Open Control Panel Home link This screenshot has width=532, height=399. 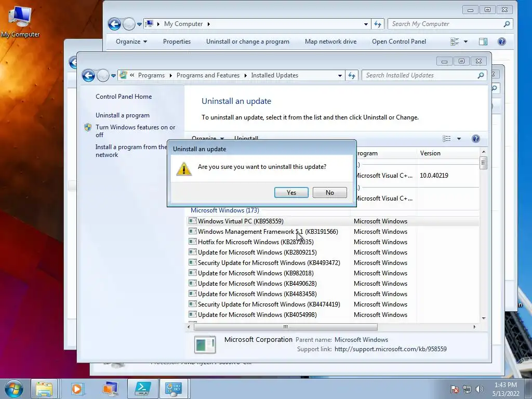(124, 96)
